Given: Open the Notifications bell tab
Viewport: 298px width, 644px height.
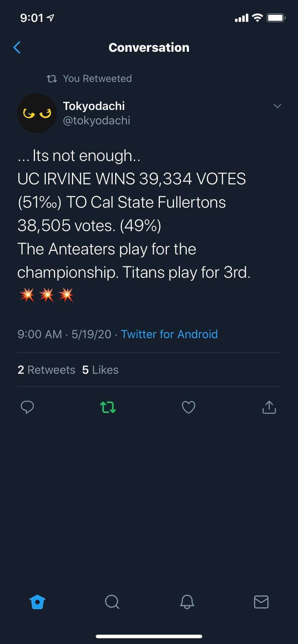Looking at the screenshot, I should (187, 602).
